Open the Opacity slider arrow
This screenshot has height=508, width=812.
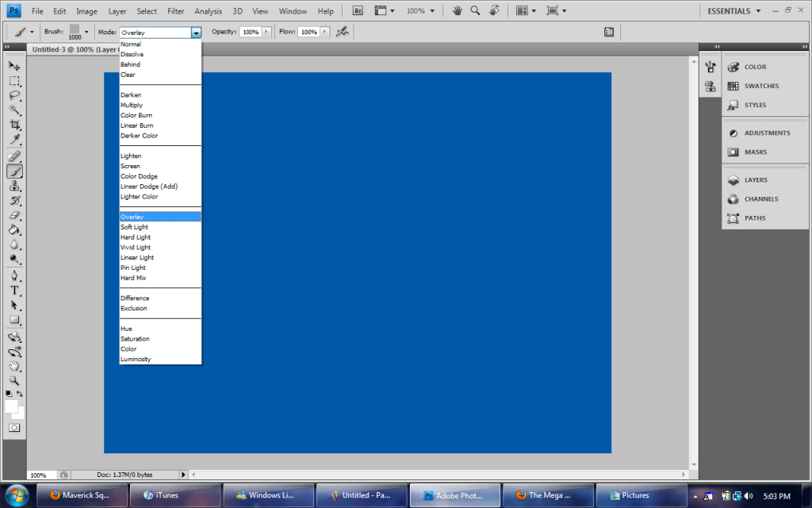pyautogui.click(x=266, y=32)
